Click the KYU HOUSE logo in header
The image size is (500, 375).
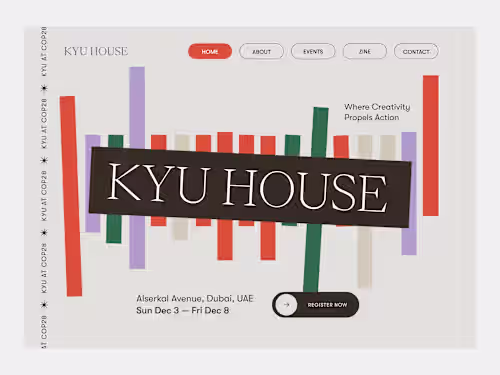click(96, 51)
